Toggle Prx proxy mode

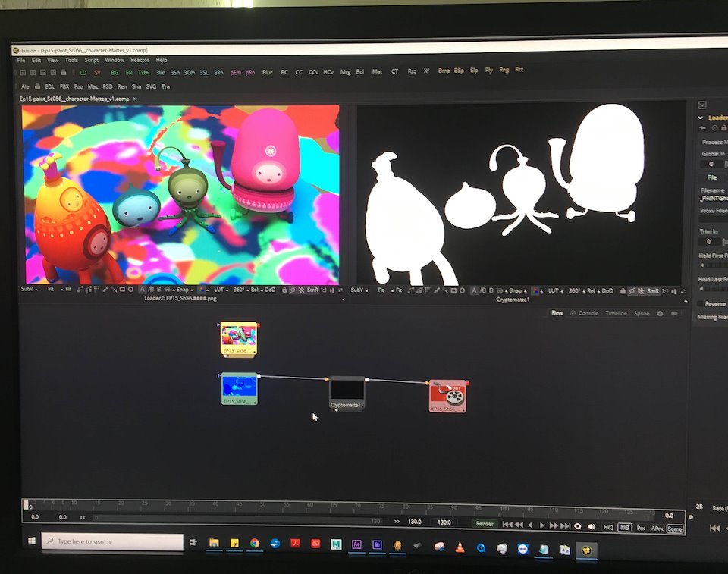coord(641,528)
